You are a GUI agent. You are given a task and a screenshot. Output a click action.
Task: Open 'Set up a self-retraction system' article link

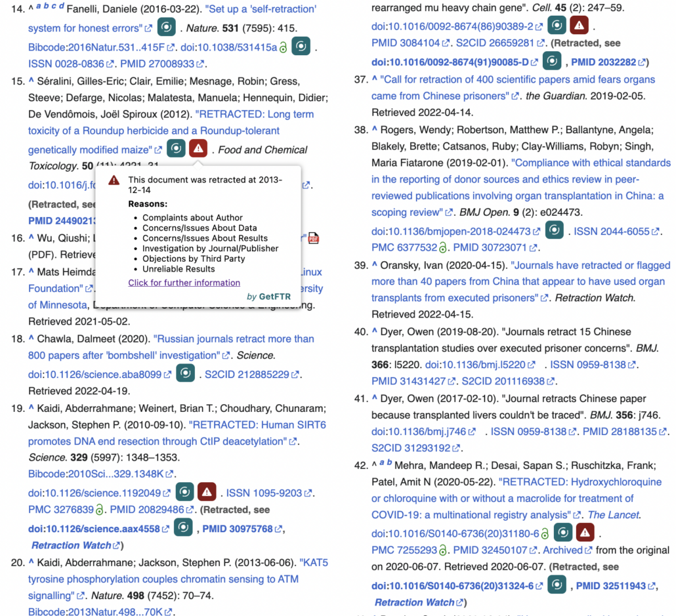point(174,18)
